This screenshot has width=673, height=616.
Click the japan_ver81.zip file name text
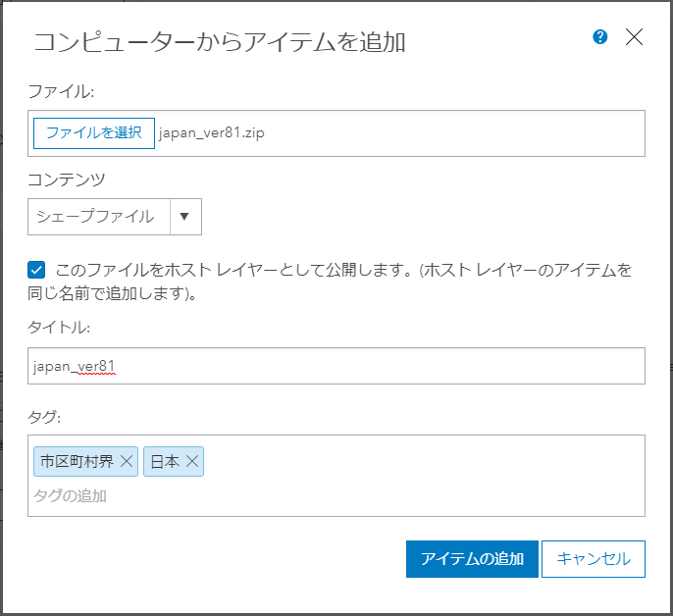[x=211, y=133]
